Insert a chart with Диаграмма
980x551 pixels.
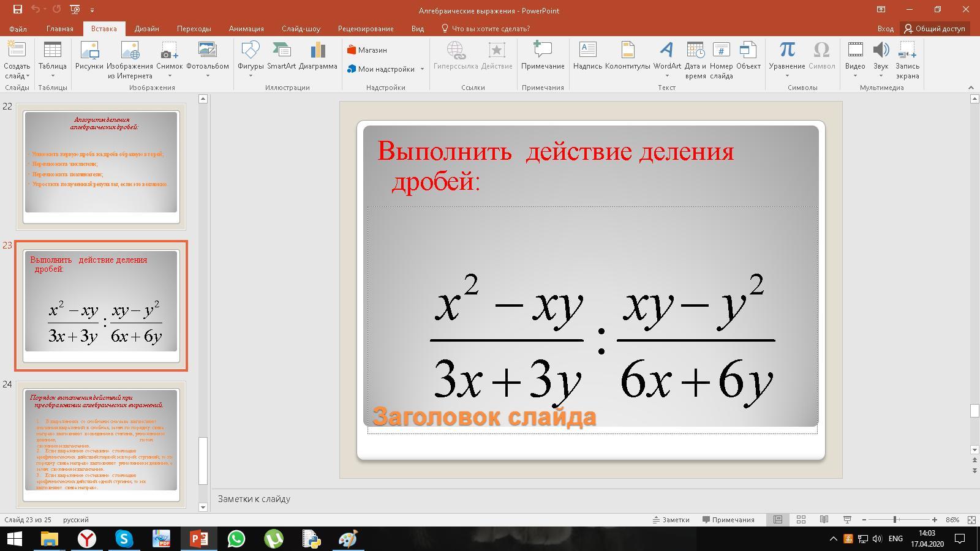pyautogui.click(x=318, y=55)
